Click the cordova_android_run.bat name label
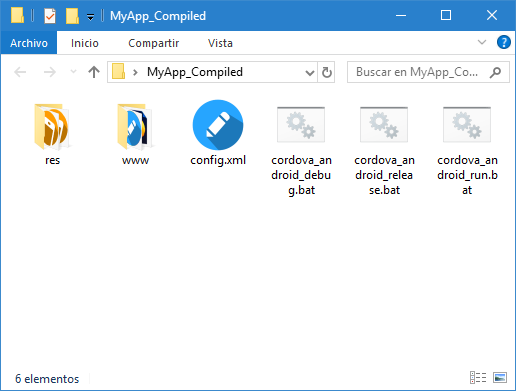The height and width of the screenshot is (391, 516). coord(467,175)
